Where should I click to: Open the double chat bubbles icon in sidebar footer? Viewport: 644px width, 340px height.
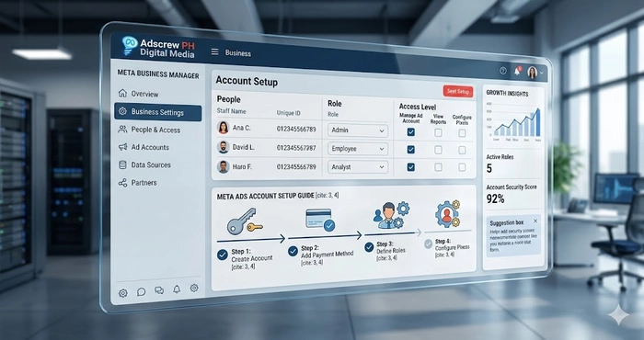[159, 290]
